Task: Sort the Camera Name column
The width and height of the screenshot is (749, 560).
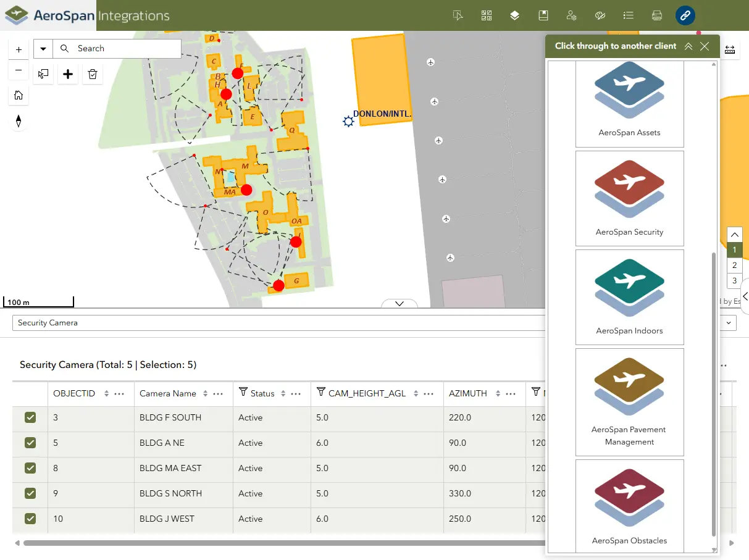Action: click(206, 393)
